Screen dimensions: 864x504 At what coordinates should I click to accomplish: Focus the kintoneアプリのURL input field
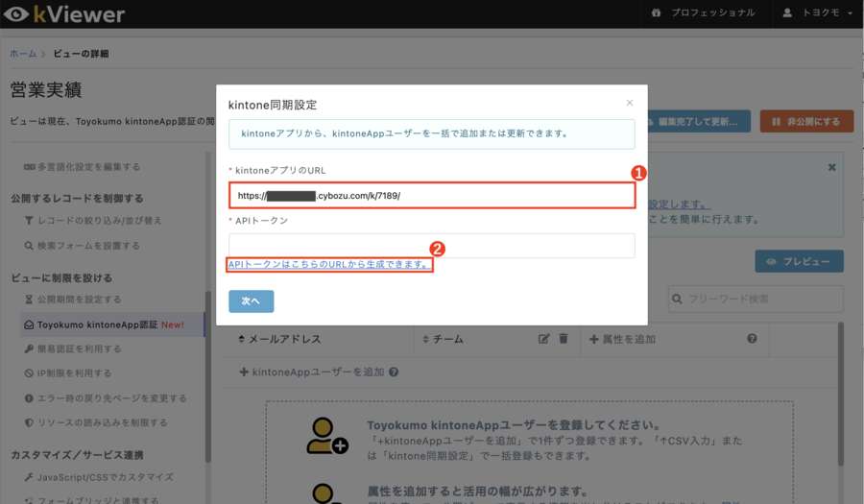click(432, 196)
